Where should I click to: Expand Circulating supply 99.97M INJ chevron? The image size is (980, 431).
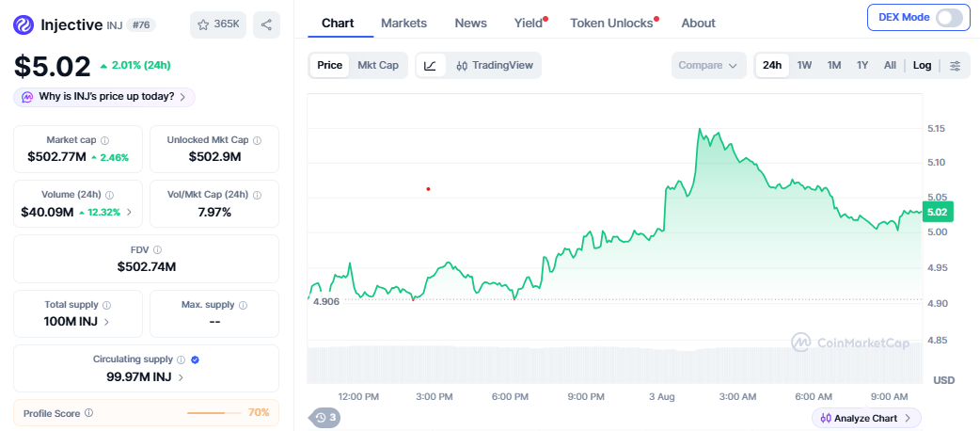[x=182, y=377]
